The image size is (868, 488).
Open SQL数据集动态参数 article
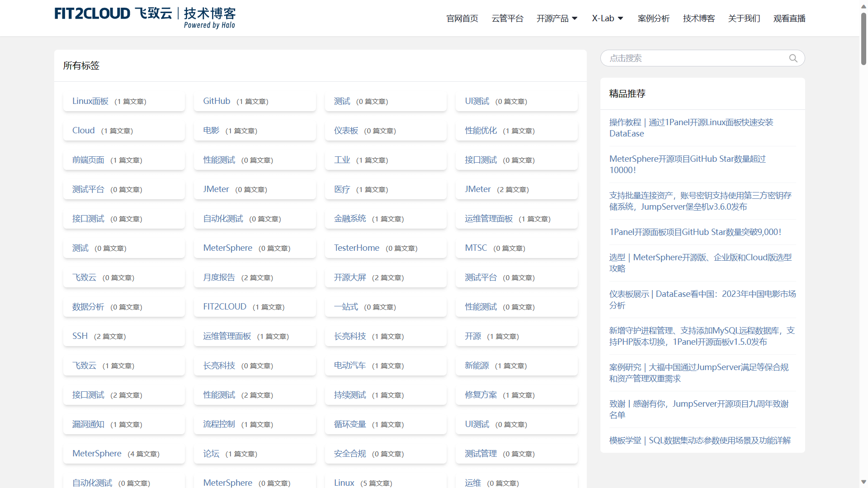pyautogui.click(x=700, y=441)
